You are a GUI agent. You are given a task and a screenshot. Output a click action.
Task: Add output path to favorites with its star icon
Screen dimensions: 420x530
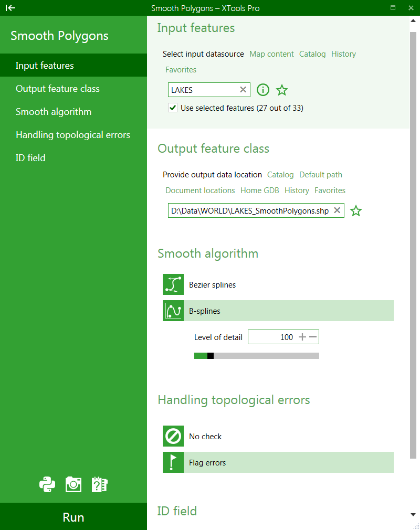pos(356,211)
